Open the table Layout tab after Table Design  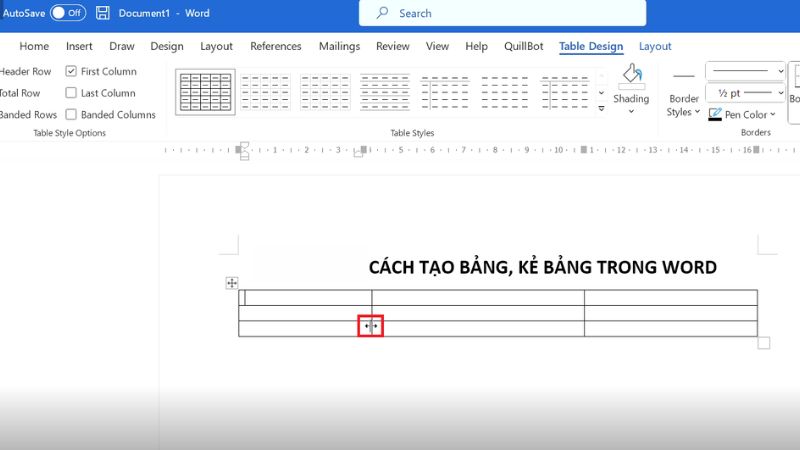[655, 46]
